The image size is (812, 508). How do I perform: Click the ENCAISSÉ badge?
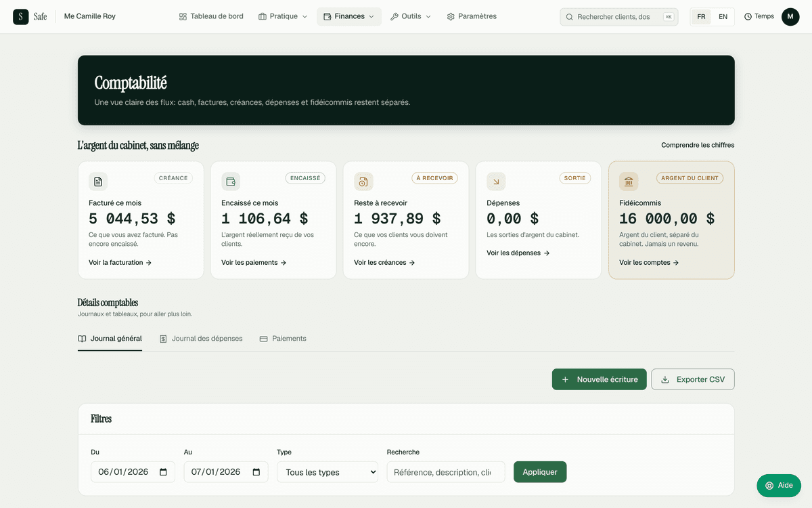tap(305, 178)
